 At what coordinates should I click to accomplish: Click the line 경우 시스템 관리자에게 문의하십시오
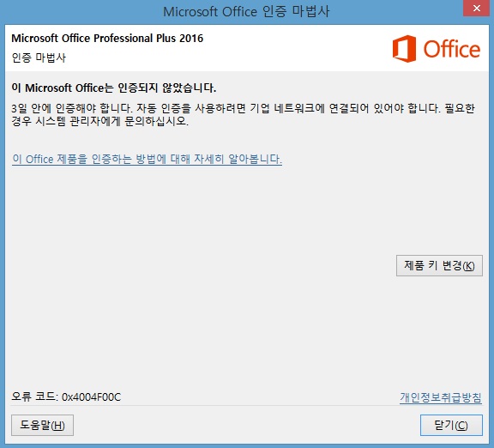tap(99, 121)
